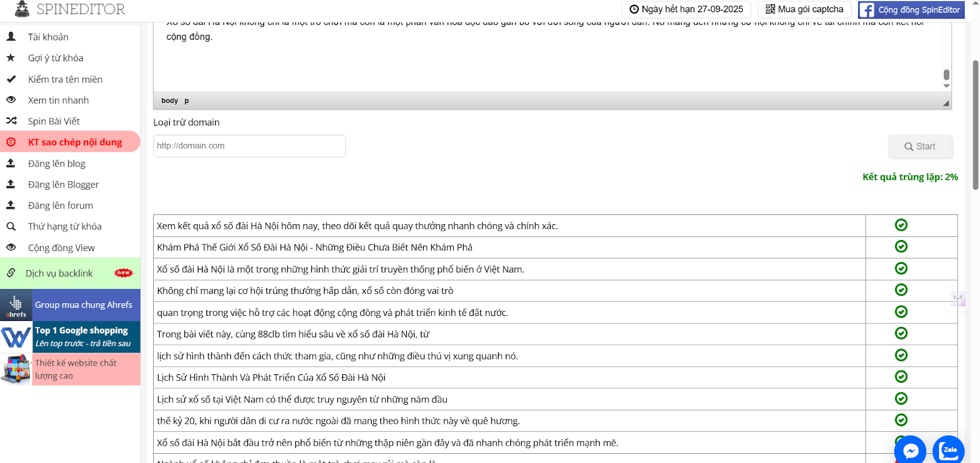The image size is (980, 463).
Task: Click upload icon beside Đăng lên Blogger
Action: tap(10, 184)
